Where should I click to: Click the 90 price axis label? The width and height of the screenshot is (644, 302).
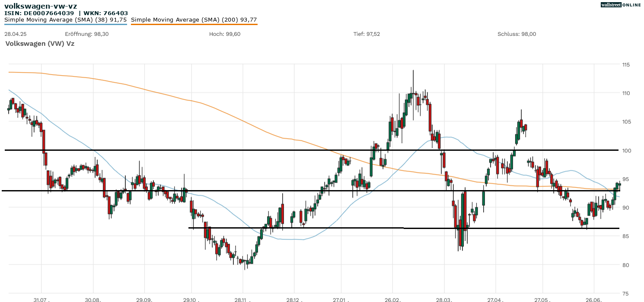pyautogui.click(x=625, y=208)
